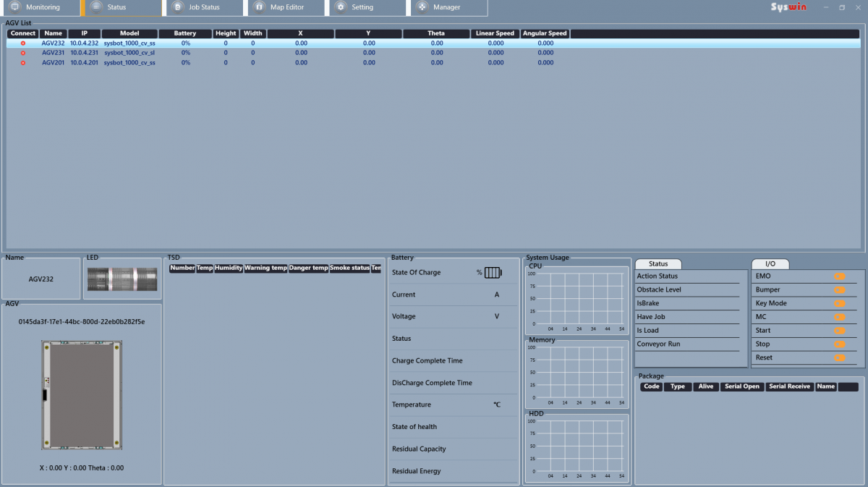Click the Monitoring tab's monitor icon
The image size is (868, 487).
(x=15, y=7)
